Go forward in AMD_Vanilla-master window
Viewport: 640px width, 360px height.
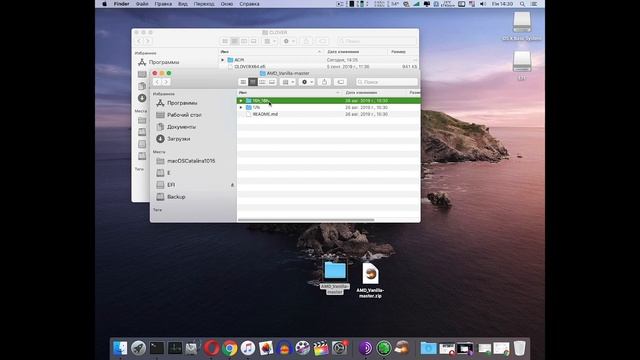(166, 82)
